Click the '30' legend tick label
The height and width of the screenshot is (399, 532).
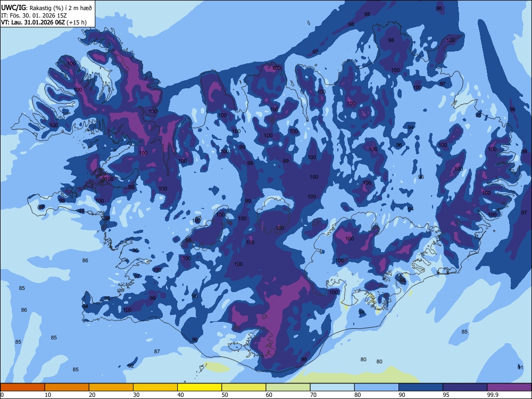136,395
